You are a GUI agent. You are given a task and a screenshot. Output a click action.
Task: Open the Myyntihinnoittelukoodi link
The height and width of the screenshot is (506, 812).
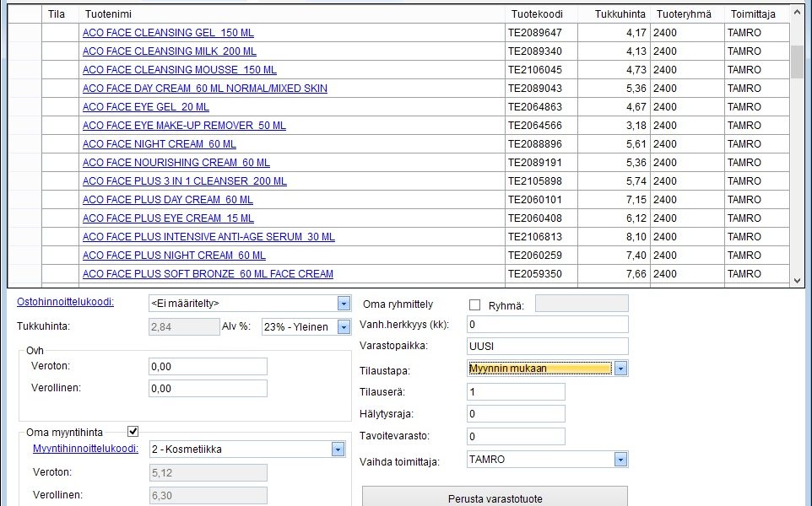(x=85, y=449)
